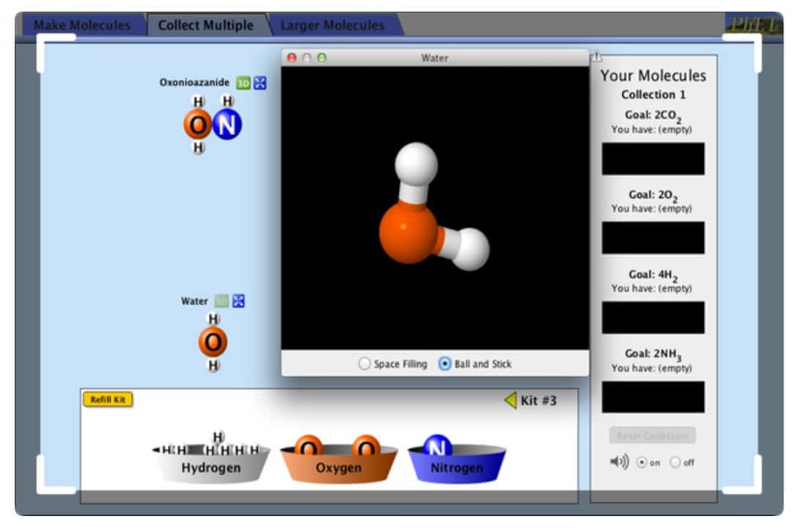Click the break-apart icon next to Water

pos(238,300)
